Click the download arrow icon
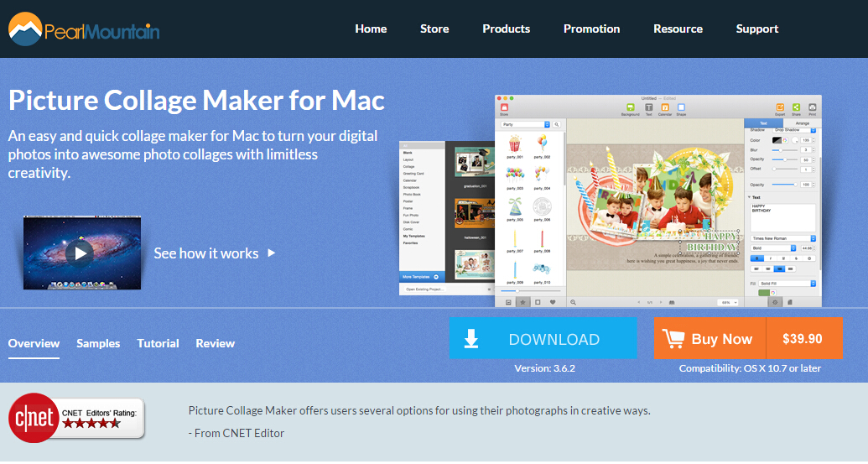Image resolution: width=868 pixels, height=464 pixels. pos(471,338)
